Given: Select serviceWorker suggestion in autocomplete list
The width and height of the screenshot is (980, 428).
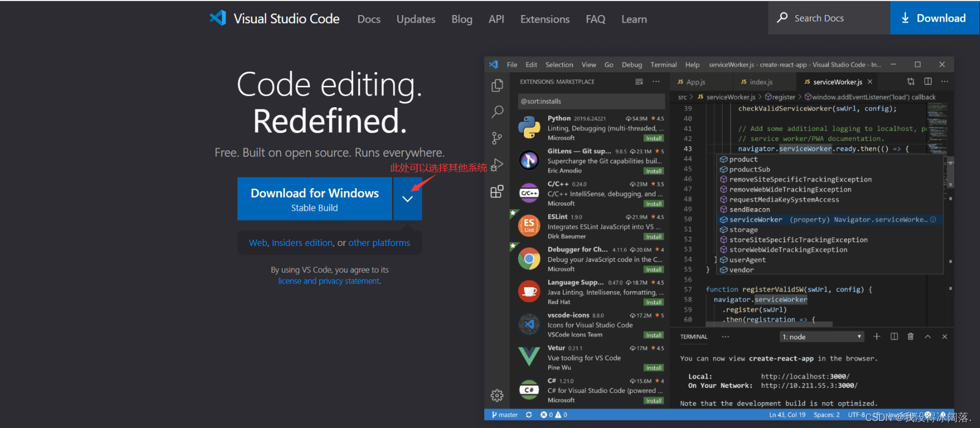Looking at the screenshot, I should tap(830, 219).
